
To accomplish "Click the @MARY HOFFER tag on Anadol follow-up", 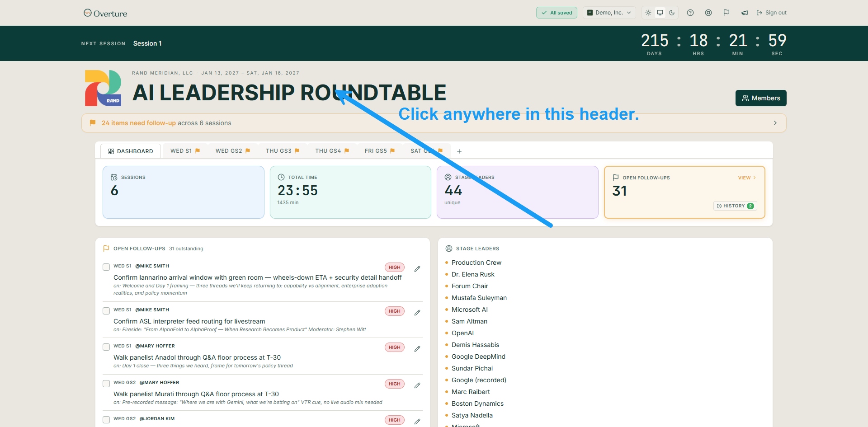I will (x=155, y=346).
